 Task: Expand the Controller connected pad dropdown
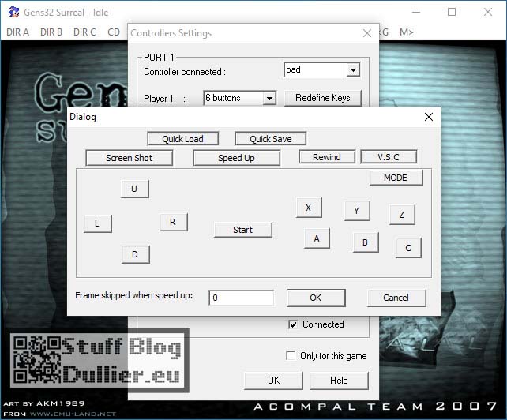(x=352, y=70)
